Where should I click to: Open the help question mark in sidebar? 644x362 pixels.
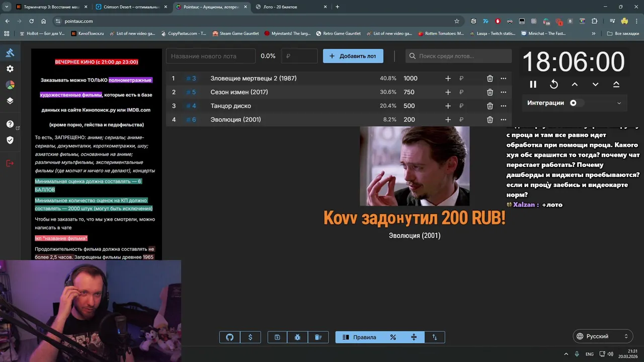point(10,124)
